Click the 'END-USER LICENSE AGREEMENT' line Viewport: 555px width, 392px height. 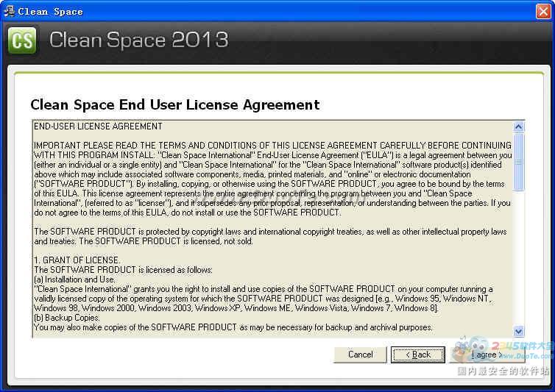(x=98, y=126)
